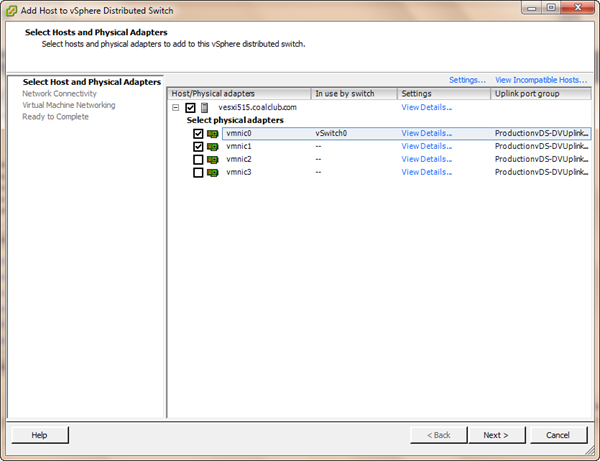View Details for vmnic0
The height and width of the screenshot is (461, 600).
click(427, 133)
